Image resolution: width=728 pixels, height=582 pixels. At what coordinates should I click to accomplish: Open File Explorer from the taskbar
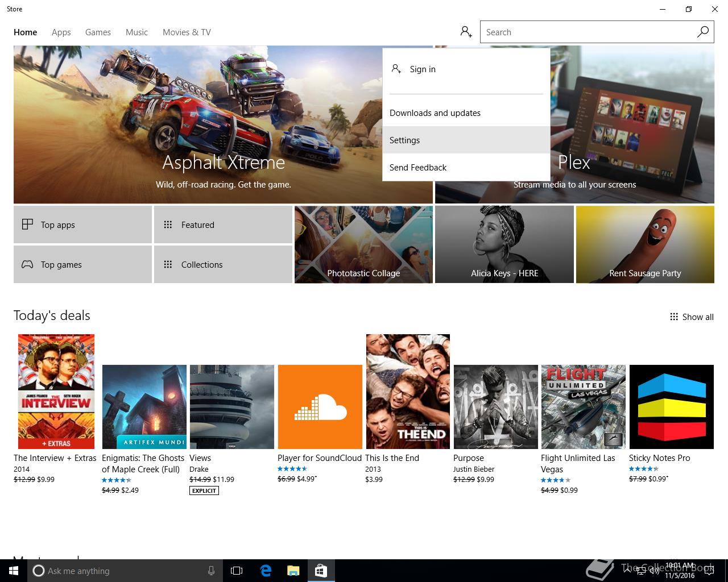pyautogui.click(x=293, y=571)
